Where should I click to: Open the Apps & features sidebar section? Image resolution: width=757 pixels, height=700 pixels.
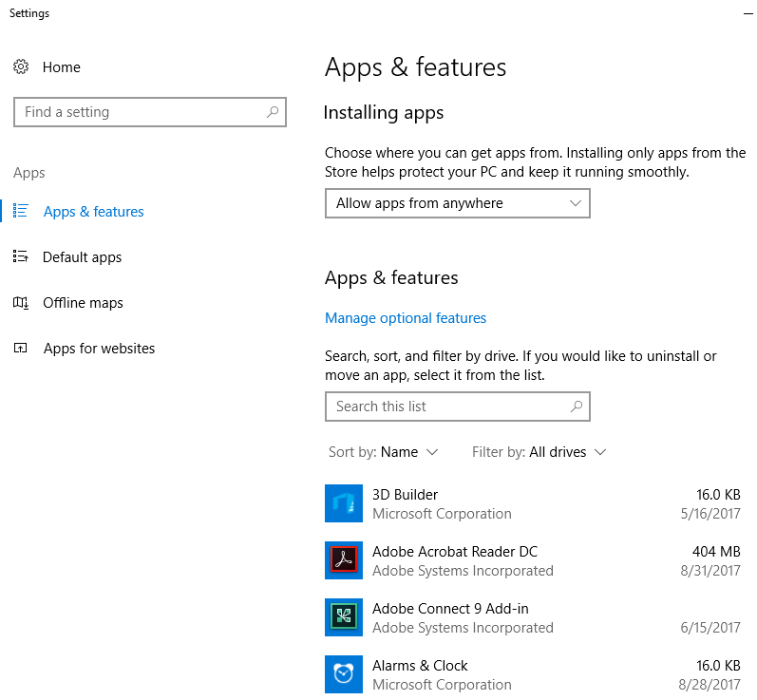94,212
